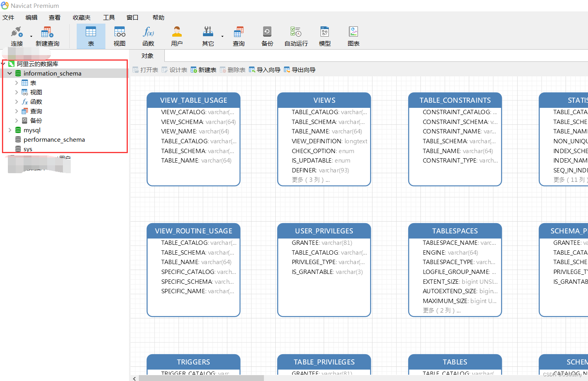Select the sys database
This screenshot has height=381, width=588.
[28, 149]
